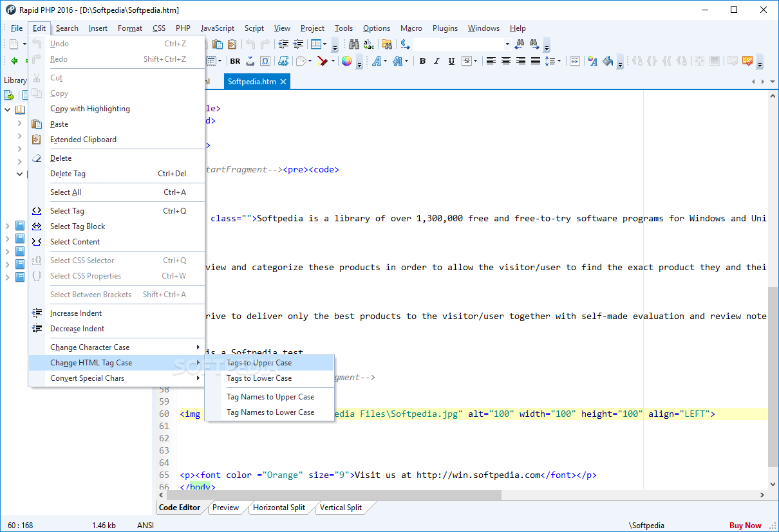Switch to Horizontal Split tab
The image size is (779, 532).
(x=279, y=508)
